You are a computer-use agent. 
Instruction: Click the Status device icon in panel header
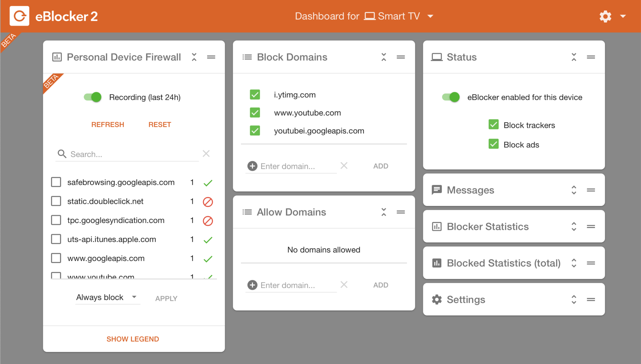[437, 57]
